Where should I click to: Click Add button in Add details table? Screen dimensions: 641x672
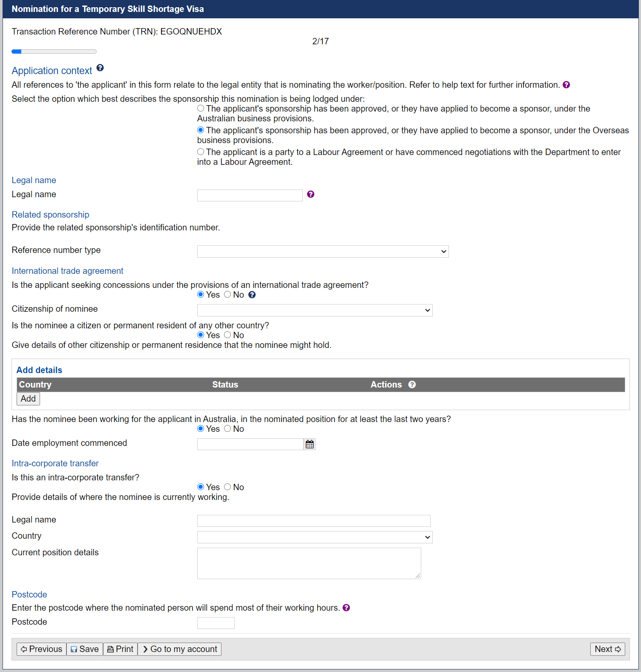tap(28, 399)
